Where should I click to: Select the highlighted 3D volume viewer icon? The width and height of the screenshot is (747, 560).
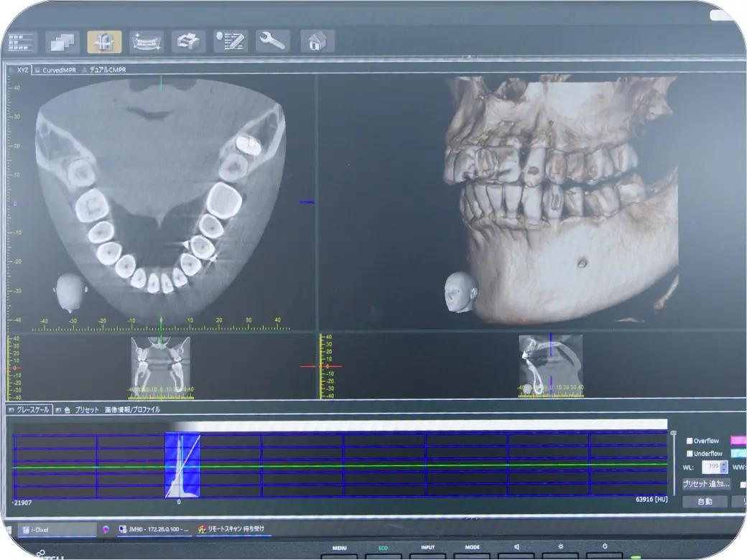click(x=104, y=42)
